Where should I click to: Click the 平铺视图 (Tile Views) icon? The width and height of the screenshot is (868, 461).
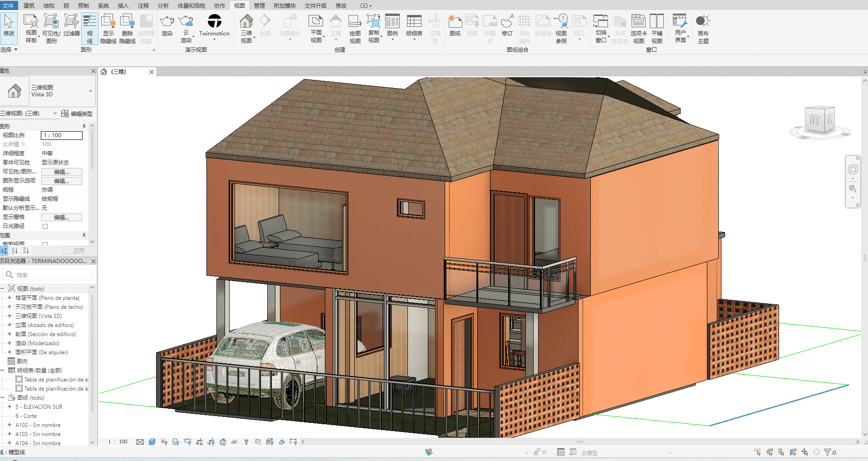pyautogui.click(x=657, y=25)
